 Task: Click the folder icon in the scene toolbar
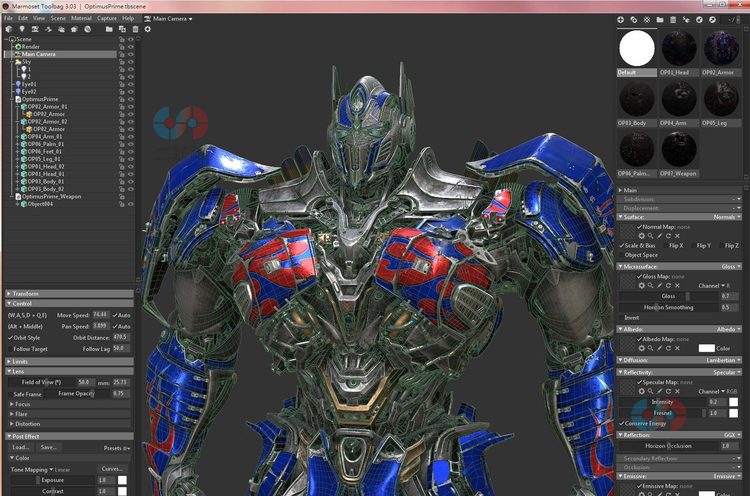point(109,29)
